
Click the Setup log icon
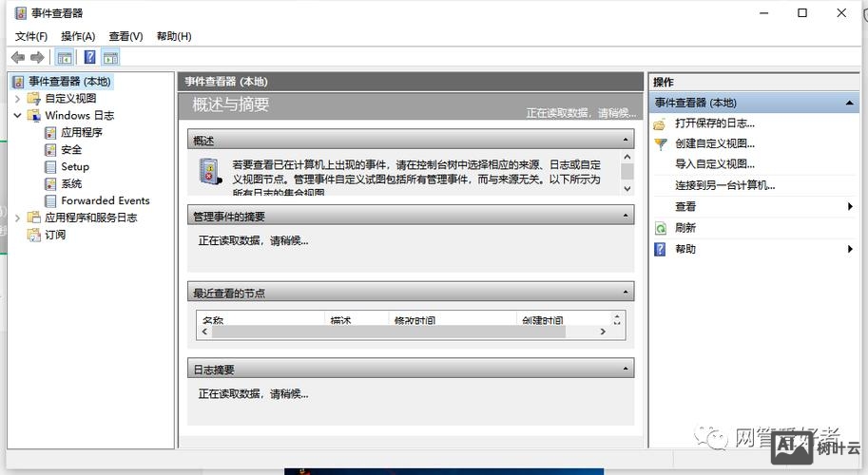coord(50,167)
